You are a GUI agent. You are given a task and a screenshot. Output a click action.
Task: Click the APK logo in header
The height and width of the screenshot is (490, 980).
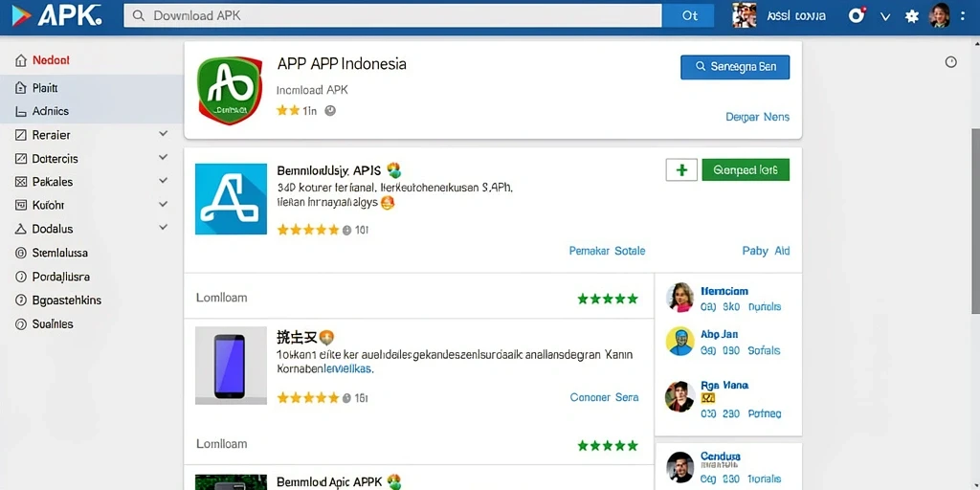56,16
